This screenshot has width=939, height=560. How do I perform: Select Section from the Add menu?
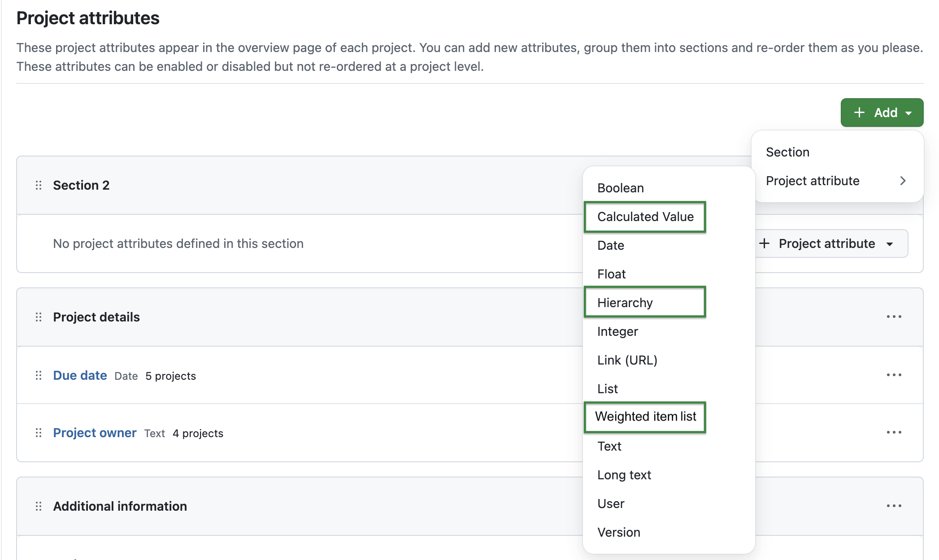(787, 152)
